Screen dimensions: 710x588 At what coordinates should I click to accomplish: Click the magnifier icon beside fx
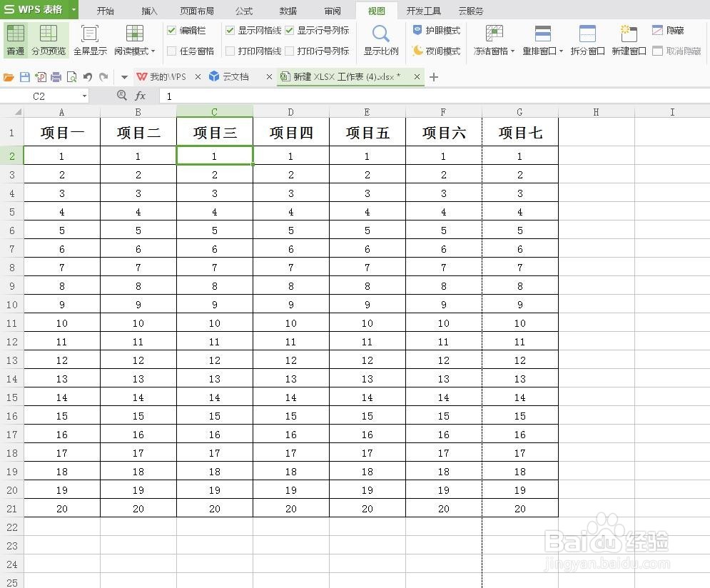121,95
